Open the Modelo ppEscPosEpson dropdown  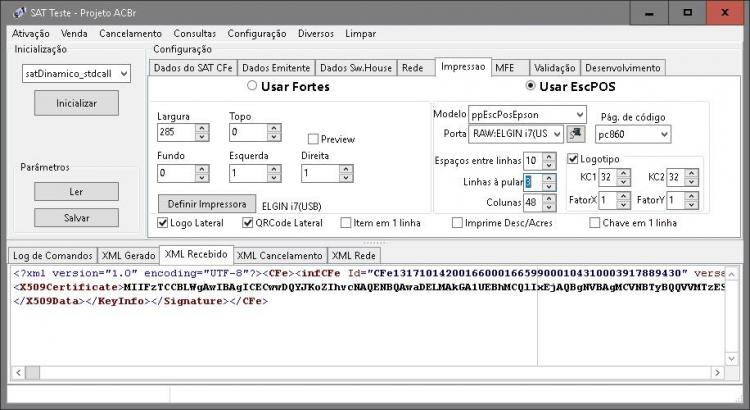tap(579, 115)
